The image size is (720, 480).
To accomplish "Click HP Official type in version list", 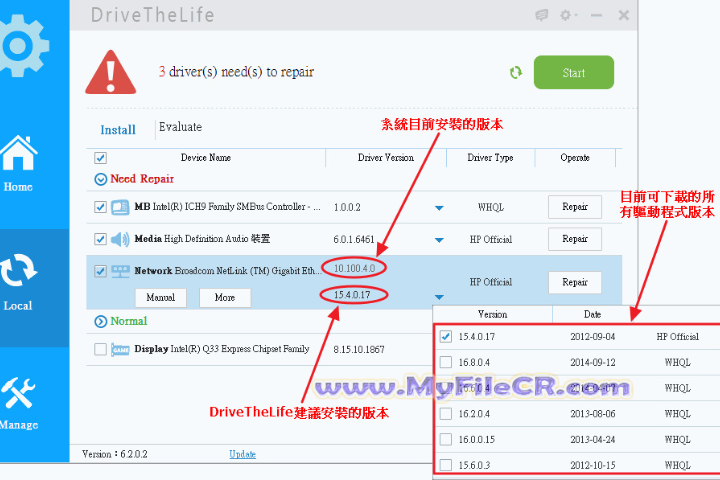I will (x=678, y=337).
